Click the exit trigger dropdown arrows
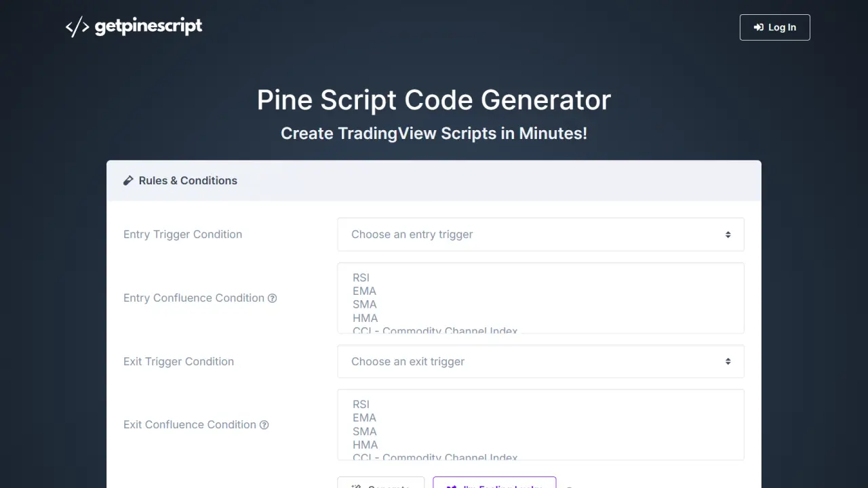Screen dimensions: 868x488 [728, 361]
